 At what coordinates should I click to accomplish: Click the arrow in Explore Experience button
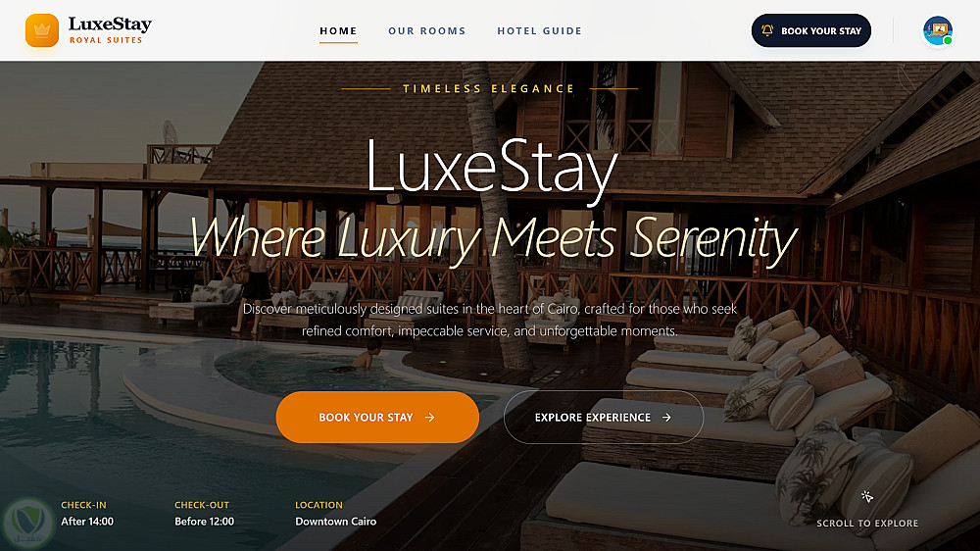[x=666, y=417]
